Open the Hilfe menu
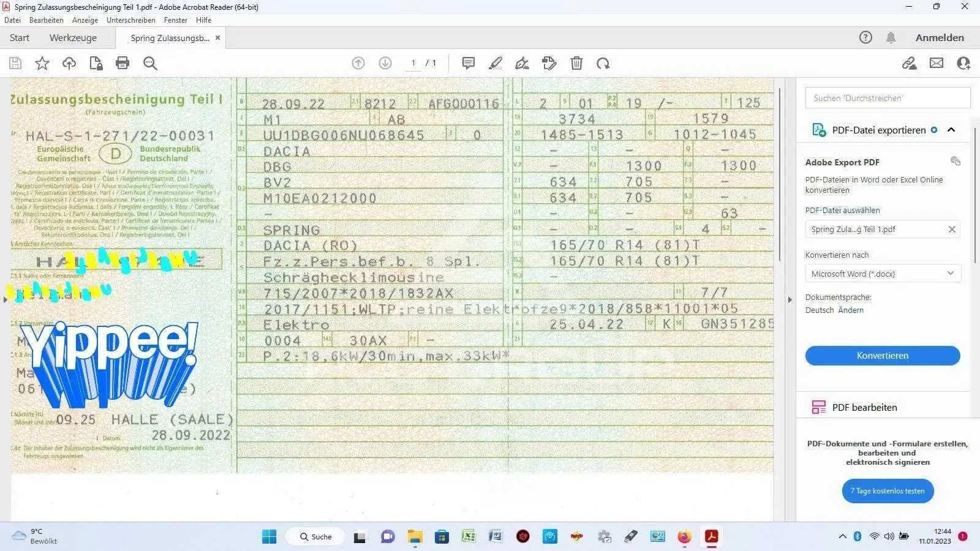The height and width of the screenshot is (551, 980). click(203, 20)
